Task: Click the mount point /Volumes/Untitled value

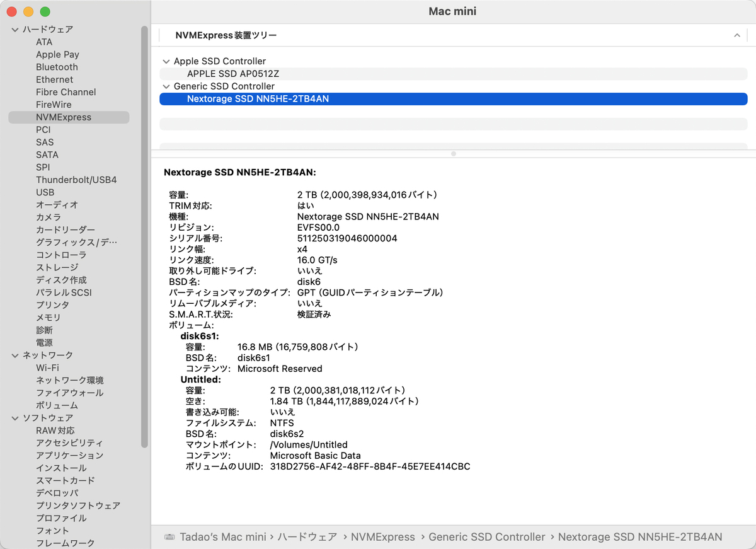Action: (x=309, y=445)
